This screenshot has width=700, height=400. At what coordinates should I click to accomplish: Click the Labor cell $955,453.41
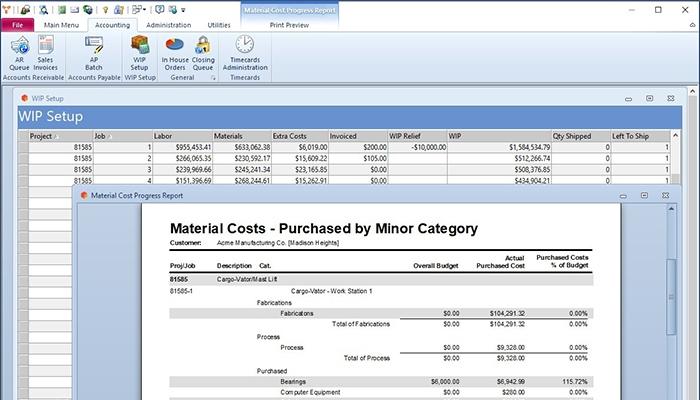click(x=183, y=147)
